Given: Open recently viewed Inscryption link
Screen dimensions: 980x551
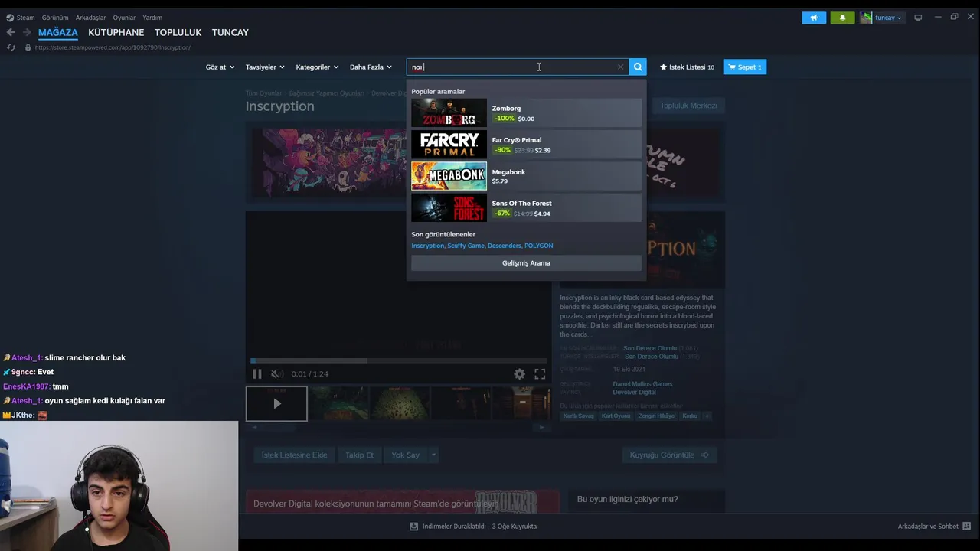Looking at the screenshot, I should coord(427,246).
